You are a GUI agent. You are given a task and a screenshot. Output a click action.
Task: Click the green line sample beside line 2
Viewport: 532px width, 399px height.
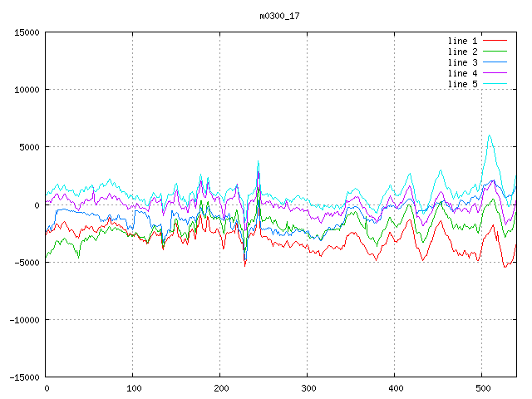[495, 52]
